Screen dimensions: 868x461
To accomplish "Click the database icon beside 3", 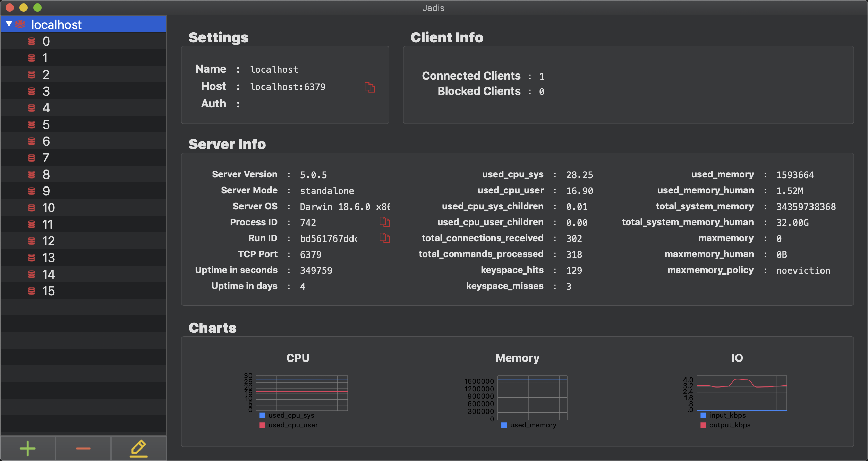I will point(32,91).
